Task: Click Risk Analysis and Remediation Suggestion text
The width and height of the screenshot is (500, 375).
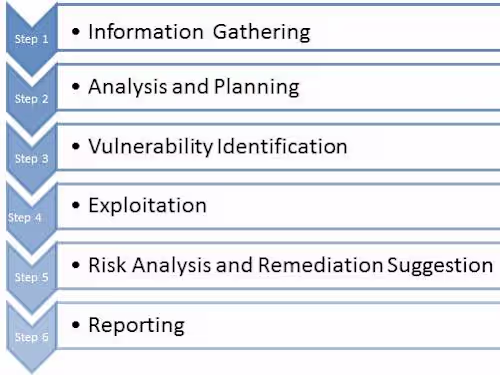Action: [x=290, y=266]
